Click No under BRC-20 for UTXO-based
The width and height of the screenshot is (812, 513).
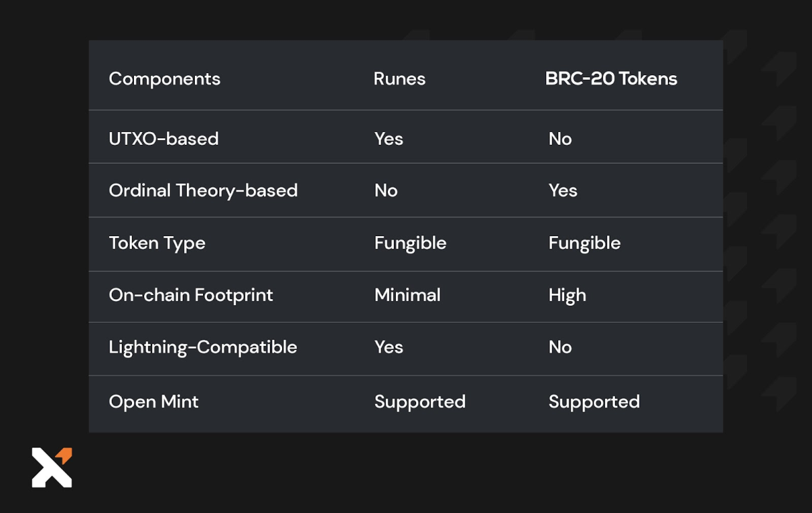pyautogui.click(x=560, y=139)
